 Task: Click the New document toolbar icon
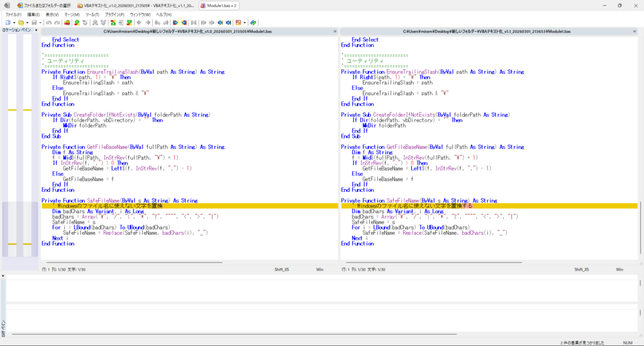coord(8,23)
